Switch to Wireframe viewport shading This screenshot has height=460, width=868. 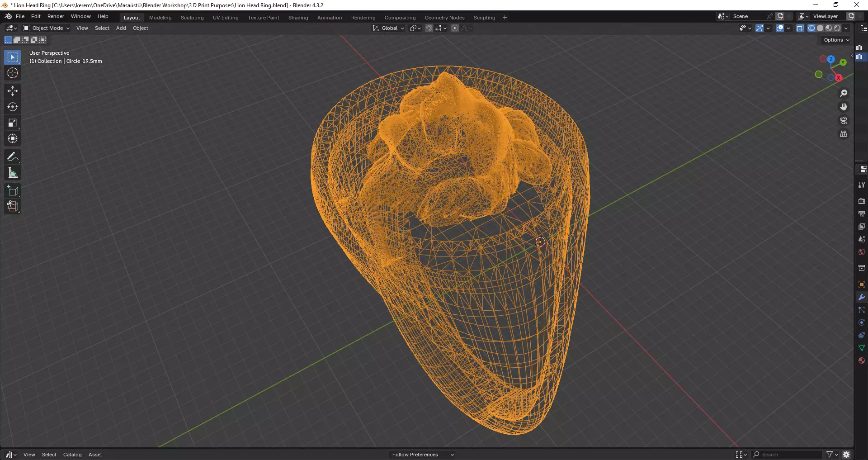point(811,28)
